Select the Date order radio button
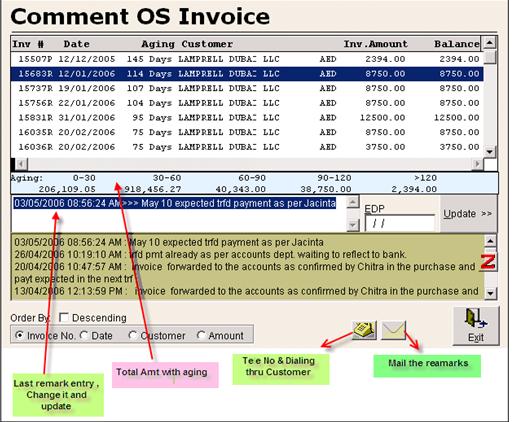Viewport: 516px width, 422px height. point(84,335)
